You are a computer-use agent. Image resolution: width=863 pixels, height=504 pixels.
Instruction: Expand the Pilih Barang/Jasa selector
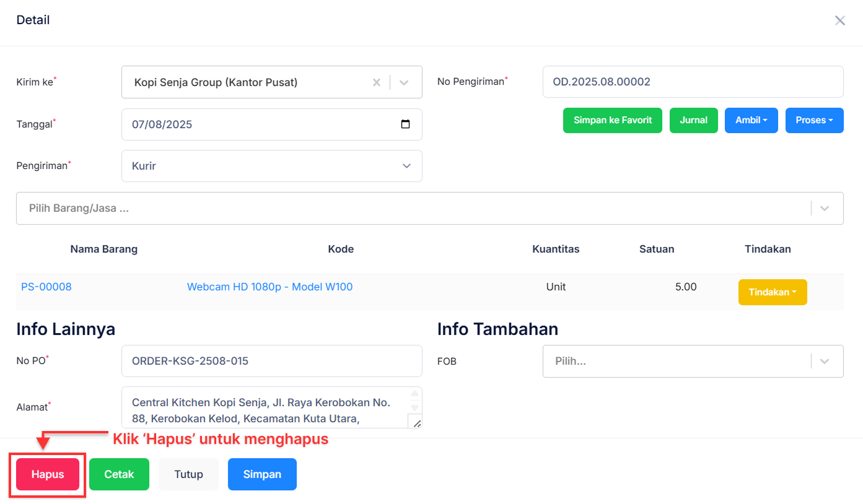pos(824,208)
